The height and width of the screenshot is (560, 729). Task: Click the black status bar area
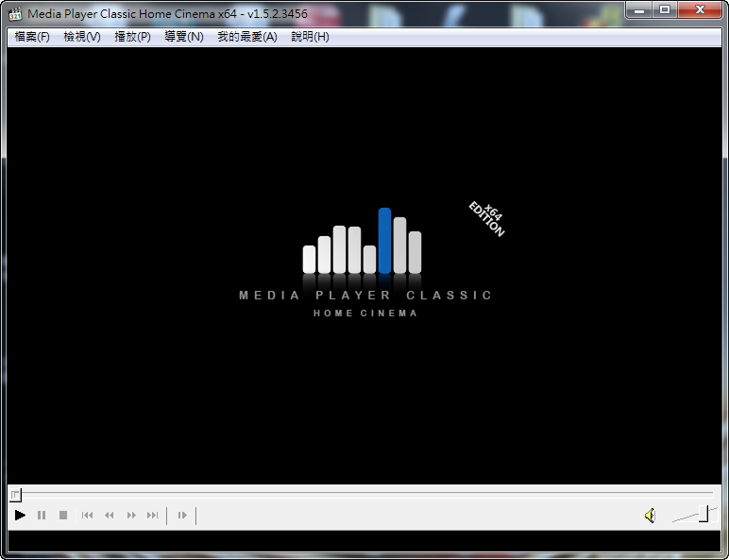364,541
